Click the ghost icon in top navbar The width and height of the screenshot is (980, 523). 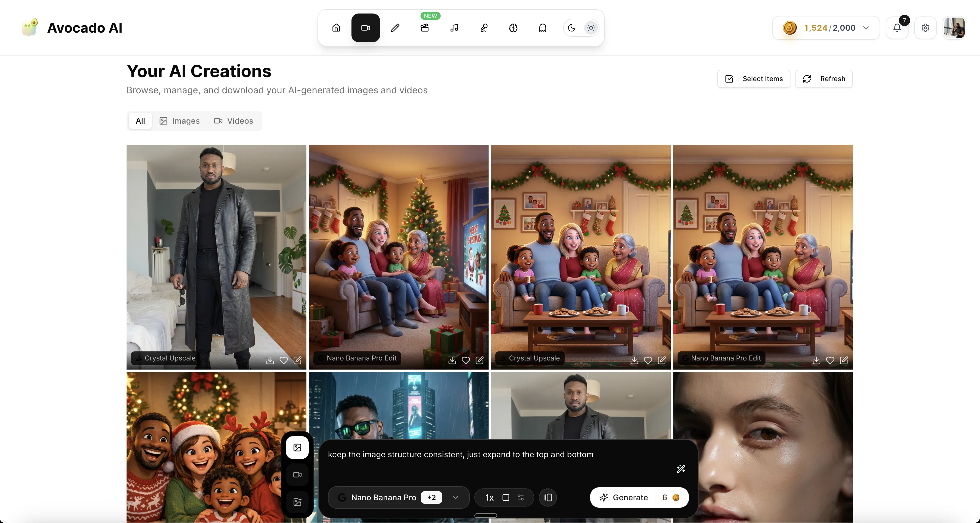click(542, 28)
